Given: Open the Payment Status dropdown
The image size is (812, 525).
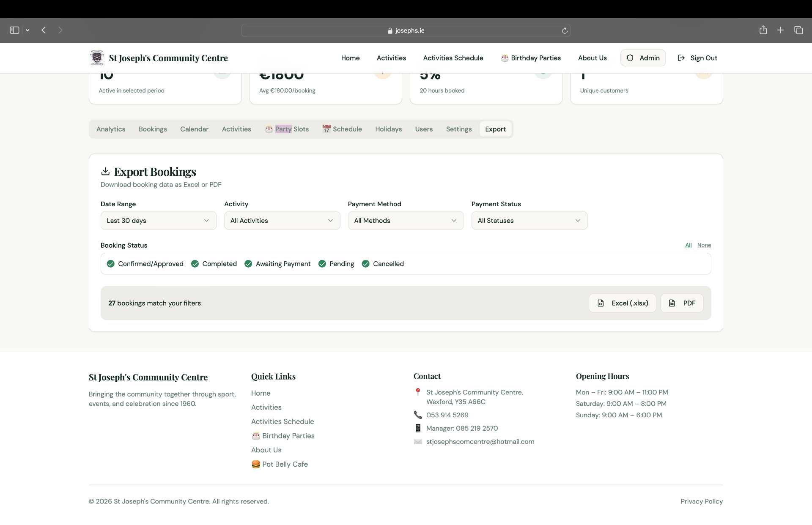Looking at the screenshot, I should tap(529, 221).
